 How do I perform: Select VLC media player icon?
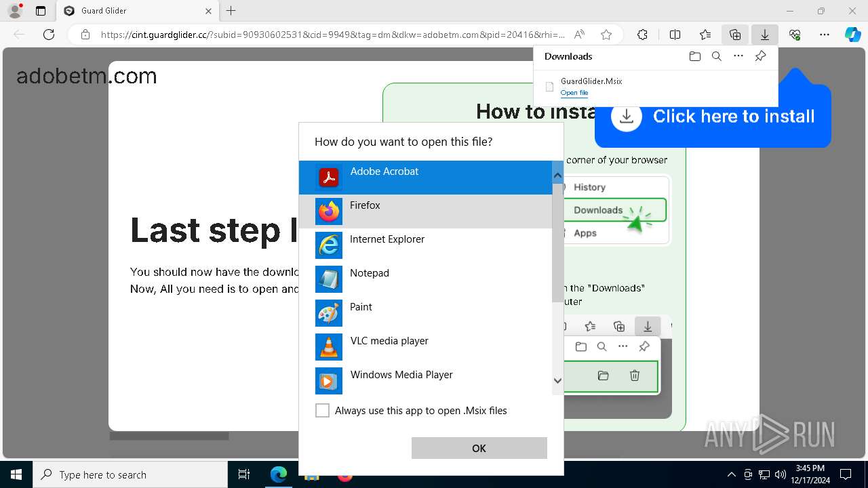click(x=329, y=347)
